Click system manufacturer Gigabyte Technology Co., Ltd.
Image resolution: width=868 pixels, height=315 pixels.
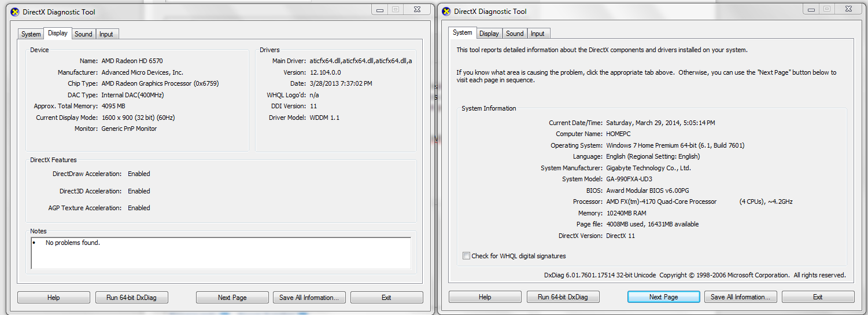tap(648, 168)
